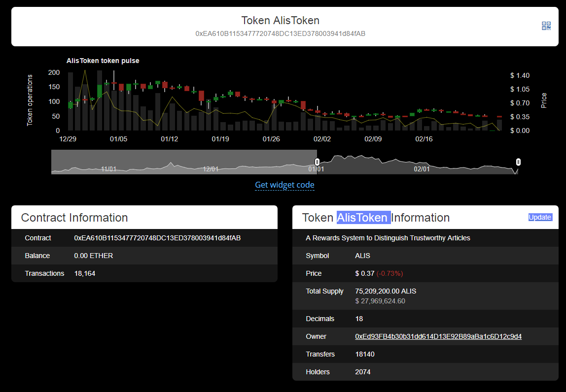The width and height of the screenshot is (566, 392).
Task: Open the owner address link
Action: [438, 336]
